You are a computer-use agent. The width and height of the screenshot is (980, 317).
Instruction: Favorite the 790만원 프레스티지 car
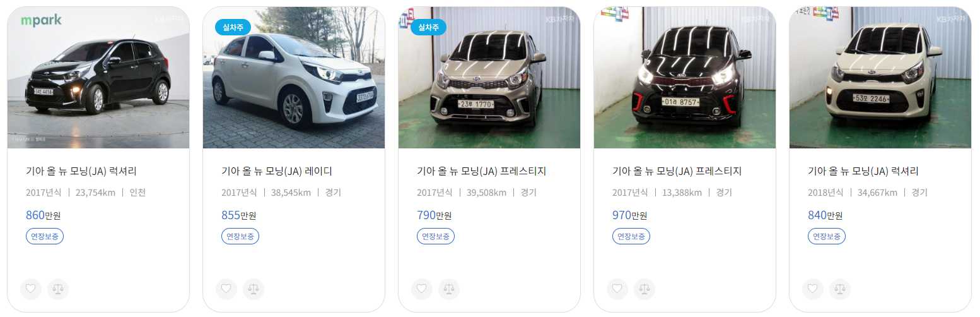(422, 289)
